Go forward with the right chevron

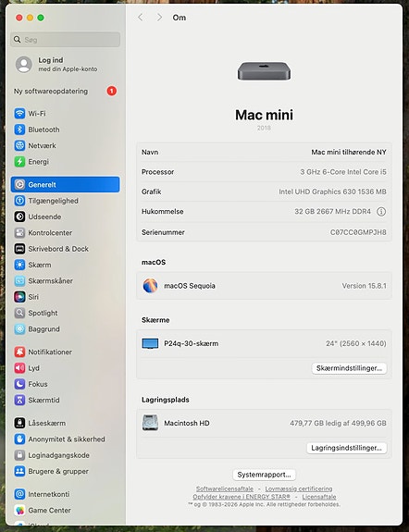click(159, 18)
